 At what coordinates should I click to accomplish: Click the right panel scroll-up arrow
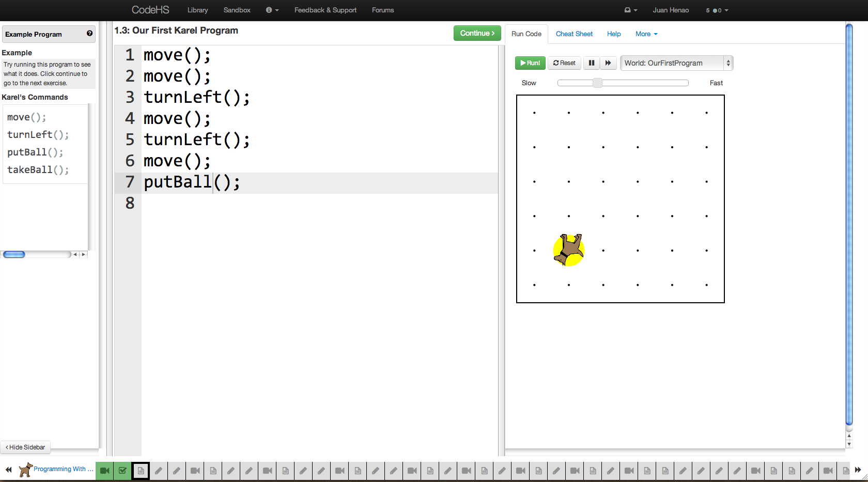point(849,436)
